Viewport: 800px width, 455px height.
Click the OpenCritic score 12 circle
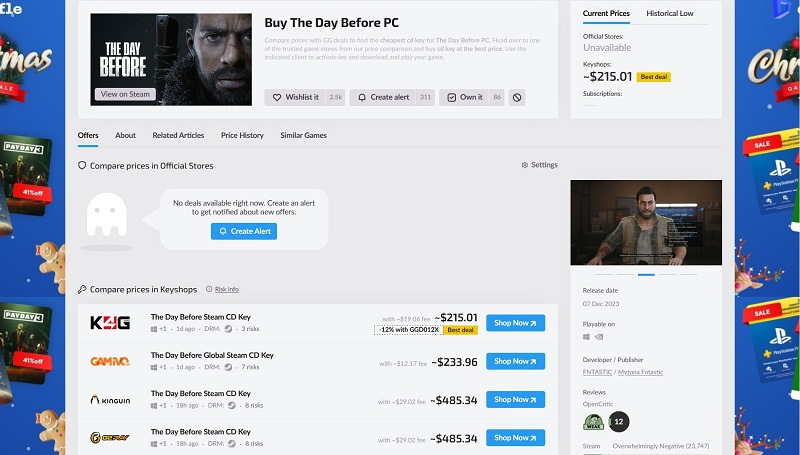618,422
